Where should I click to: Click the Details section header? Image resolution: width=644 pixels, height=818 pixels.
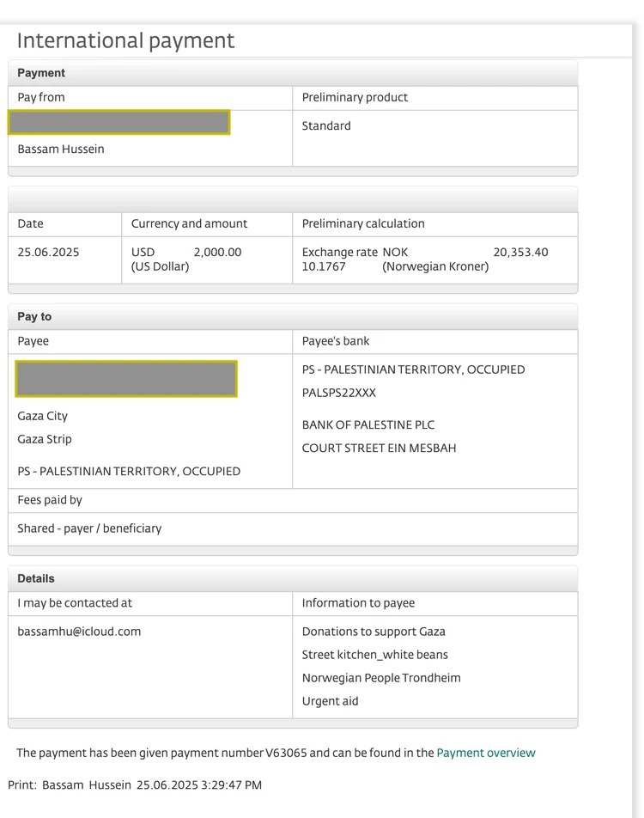36,578
